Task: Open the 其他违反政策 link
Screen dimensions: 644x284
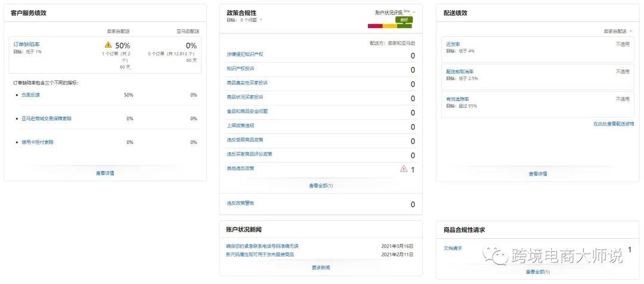Action: click(240, 168)
